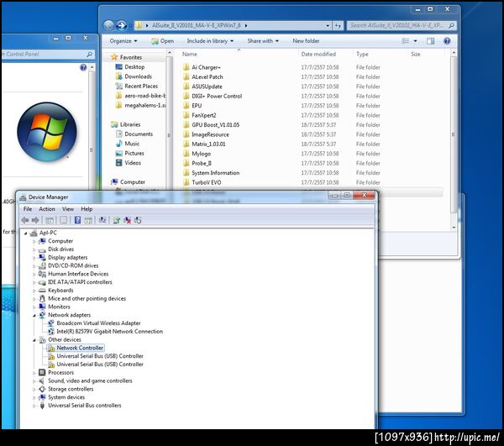Click Device Manager toolbar Forward arrow
Image resolution: width=504 pixels, height=446 pixels.
pyautogui.click(x=35, y=220)
